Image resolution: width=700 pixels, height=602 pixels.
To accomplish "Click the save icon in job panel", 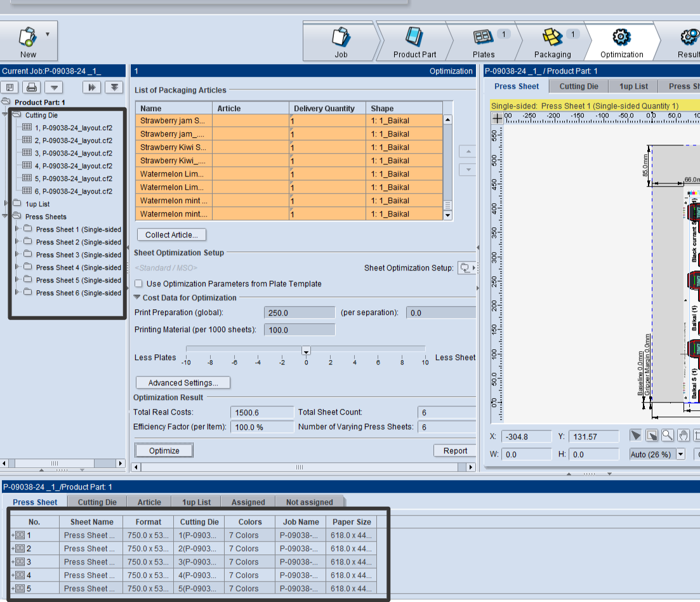I will click(x=10, y=87).
